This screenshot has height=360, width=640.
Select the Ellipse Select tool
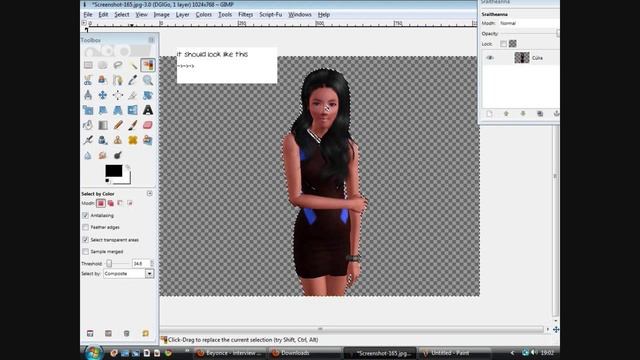pyautogui.click(x=102, y=65)
